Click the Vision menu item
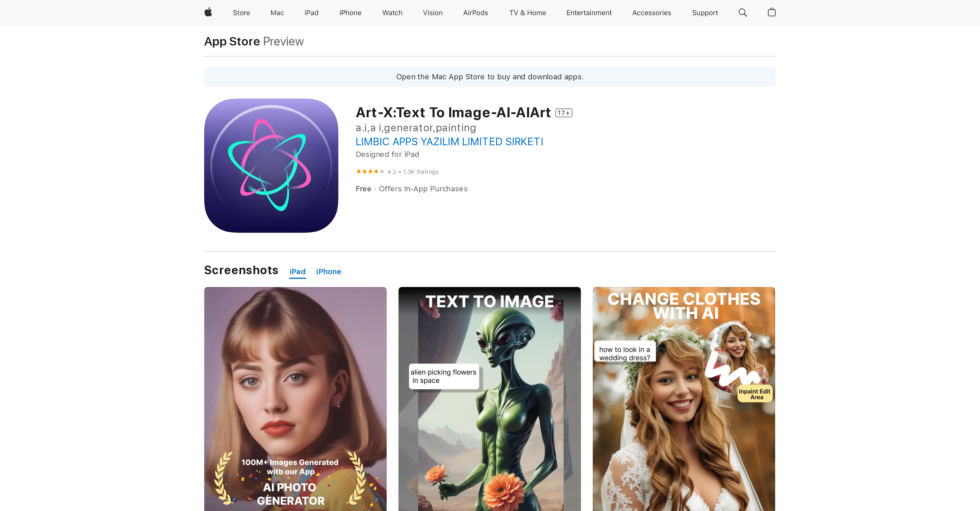This screenshot has height=511, width=980. click(x=432, y=13)
